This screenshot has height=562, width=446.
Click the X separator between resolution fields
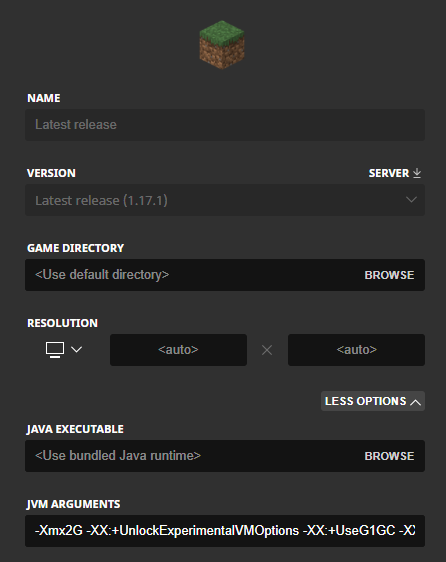click(267, 350)
